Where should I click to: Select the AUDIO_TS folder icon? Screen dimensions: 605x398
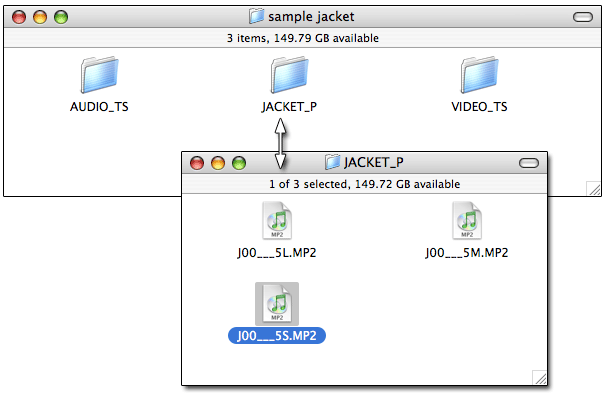click(100, 75)
